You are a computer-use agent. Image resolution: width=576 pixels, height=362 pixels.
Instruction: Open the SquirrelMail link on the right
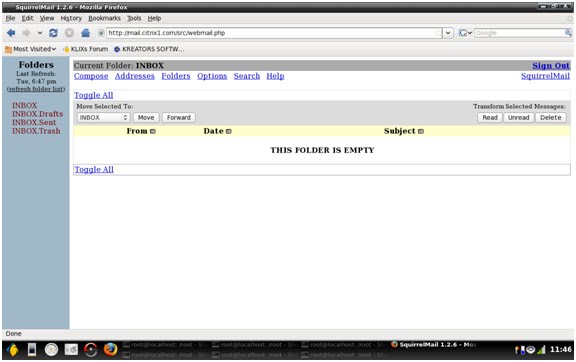(545, 76)
